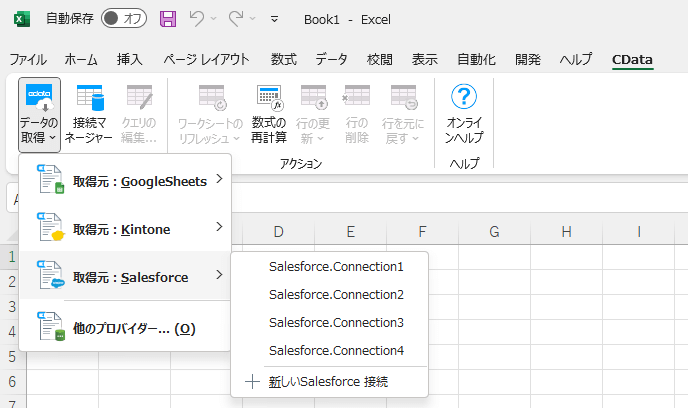Click 新しいSalesforce 接続 option
The width and height of the screenshot is (688, 408).
pos(328,381)
